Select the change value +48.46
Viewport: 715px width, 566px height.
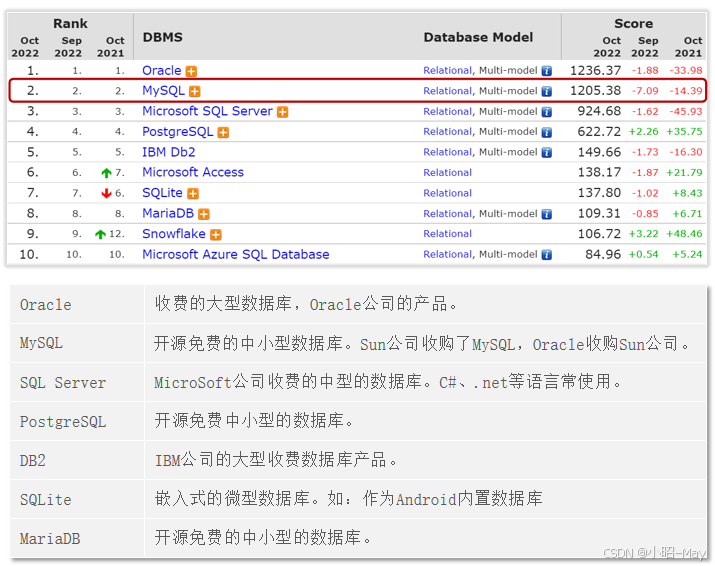(684, 234)
